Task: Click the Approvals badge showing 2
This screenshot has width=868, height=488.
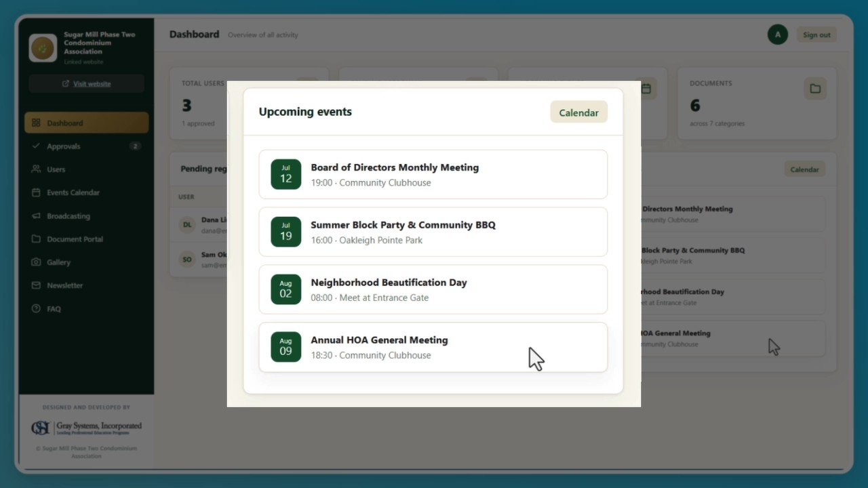Action: [136, 146]
